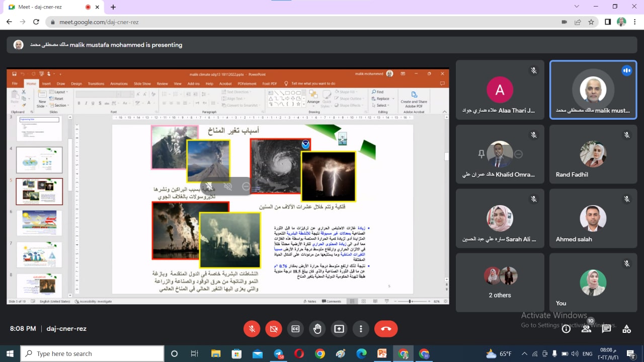Screen dimensions: 644x362
Task: Open the Meet more options menu
Action: 361,329
